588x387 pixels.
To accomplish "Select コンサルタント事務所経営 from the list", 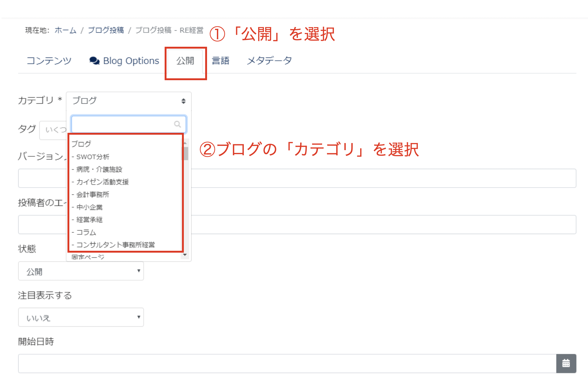I will (115, 245).
